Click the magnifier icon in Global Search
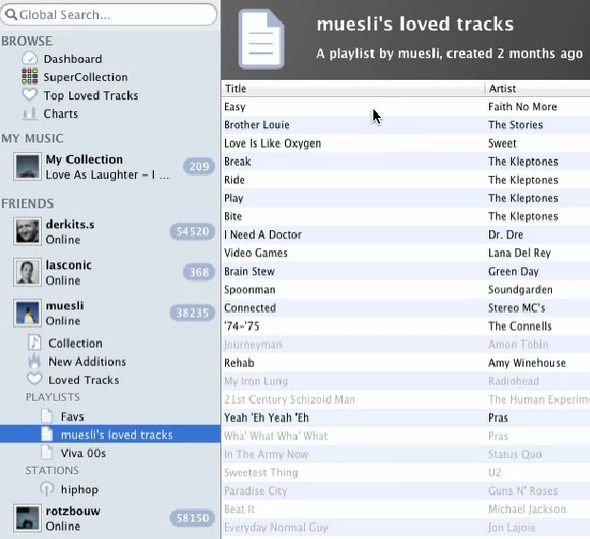The image size is (590, 539). [x=11, y=15]
